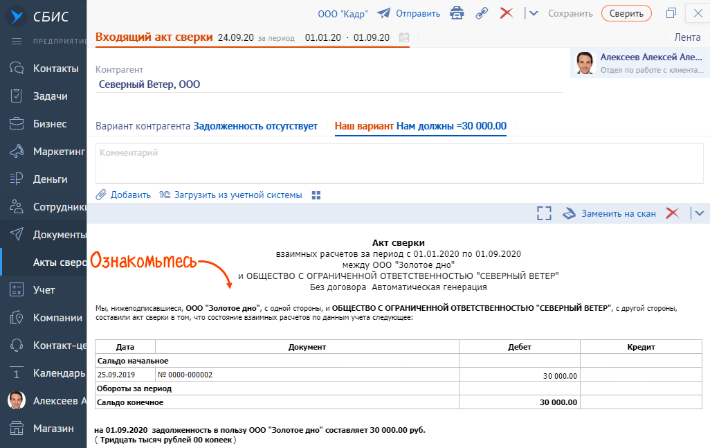Click the period start date 01.01.20
This screenshot has height=448, width=710.
323,38
